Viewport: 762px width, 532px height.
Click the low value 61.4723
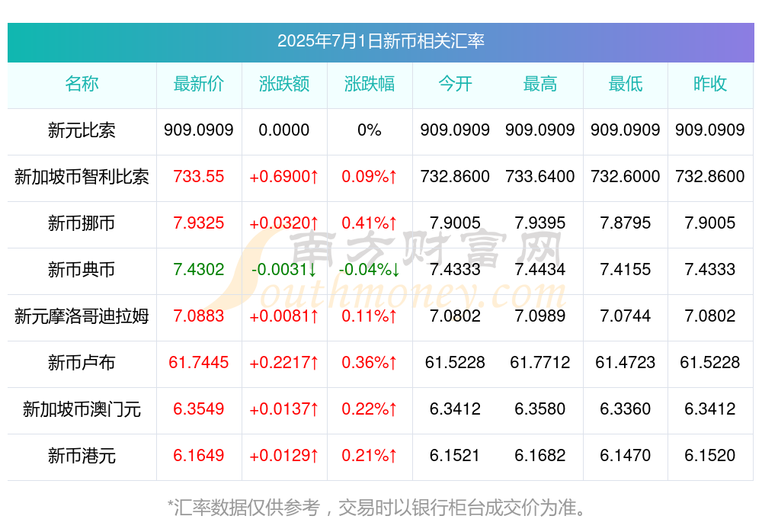[x=626, y=362]
